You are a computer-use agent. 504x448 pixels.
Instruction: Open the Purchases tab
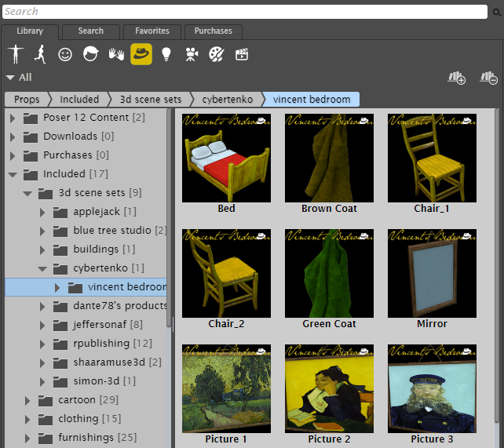(x=213, y=31)
